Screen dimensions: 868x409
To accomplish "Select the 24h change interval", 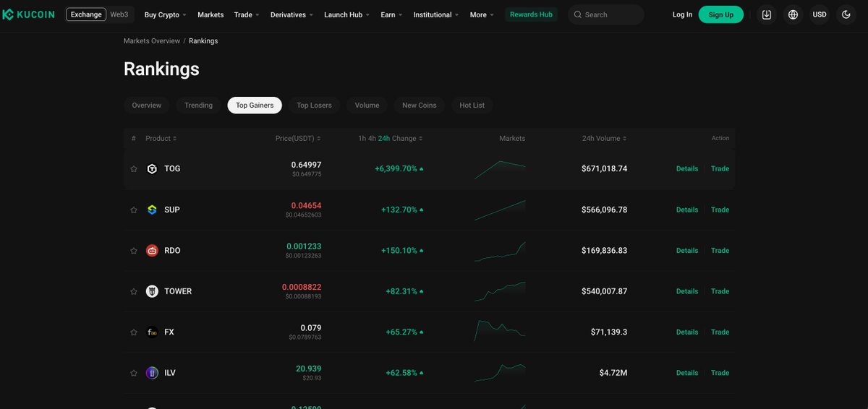I will [383, 138].
